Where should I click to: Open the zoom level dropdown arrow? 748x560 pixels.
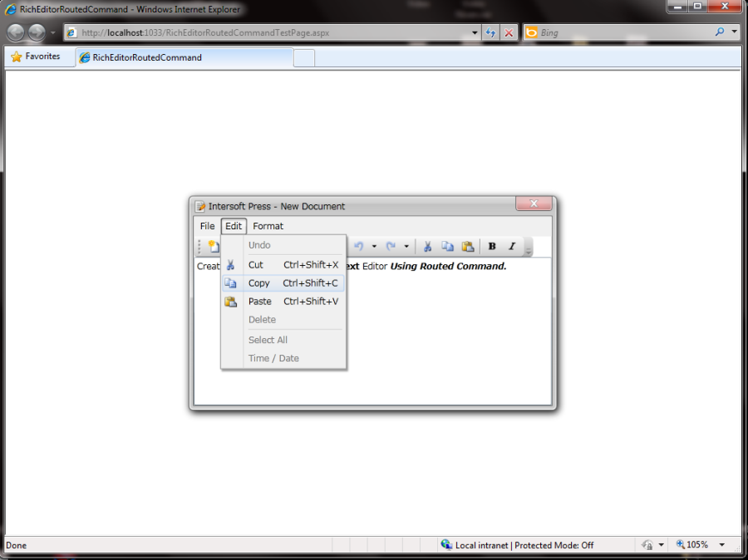coord(722,545)
